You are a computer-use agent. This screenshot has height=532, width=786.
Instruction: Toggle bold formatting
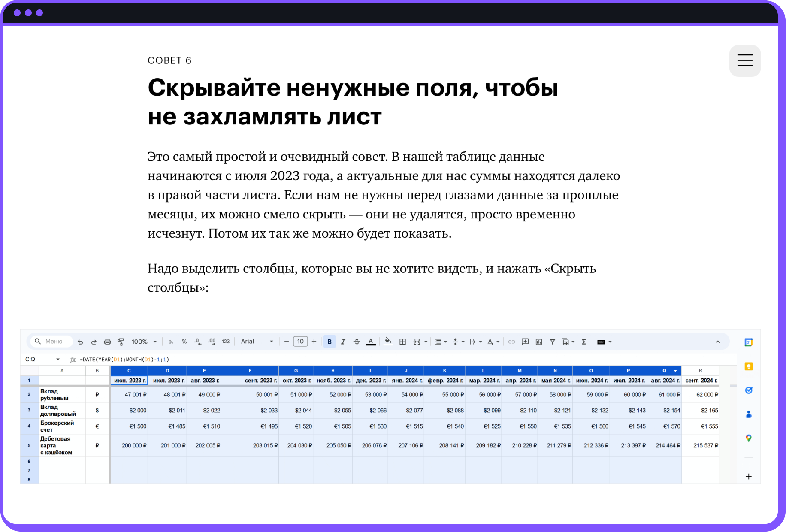point(330,342)
